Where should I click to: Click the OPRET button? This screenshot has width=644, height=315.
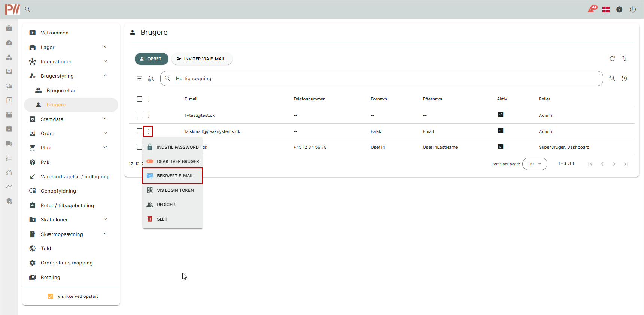pyautogui.click(x=151, y=59)
